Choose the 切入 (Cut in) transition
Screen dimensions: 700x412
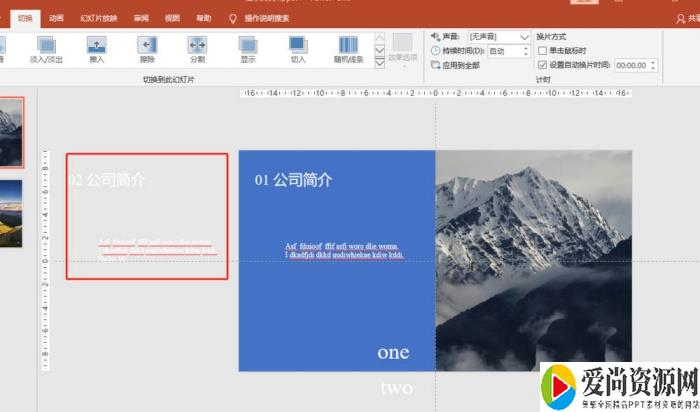pyautogui.click(x=298, y=49)
